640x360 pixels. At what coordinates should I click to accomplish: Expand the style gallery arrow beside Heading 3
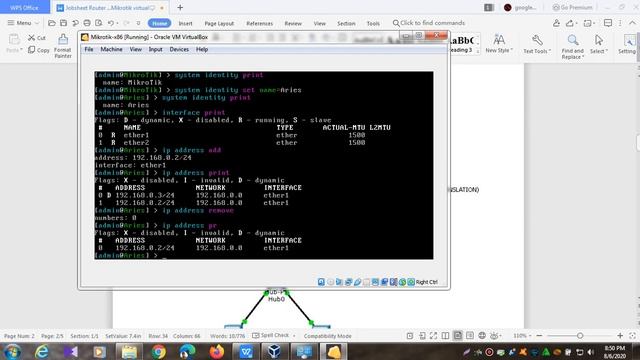click(x=478, y=51)
